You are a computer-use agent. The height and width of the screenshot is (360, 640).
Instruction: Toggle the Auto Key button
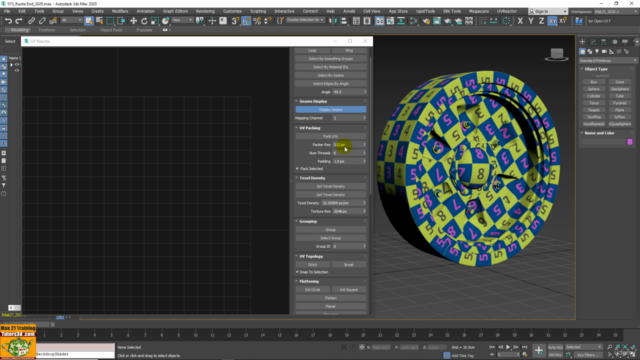pos(555,347)
